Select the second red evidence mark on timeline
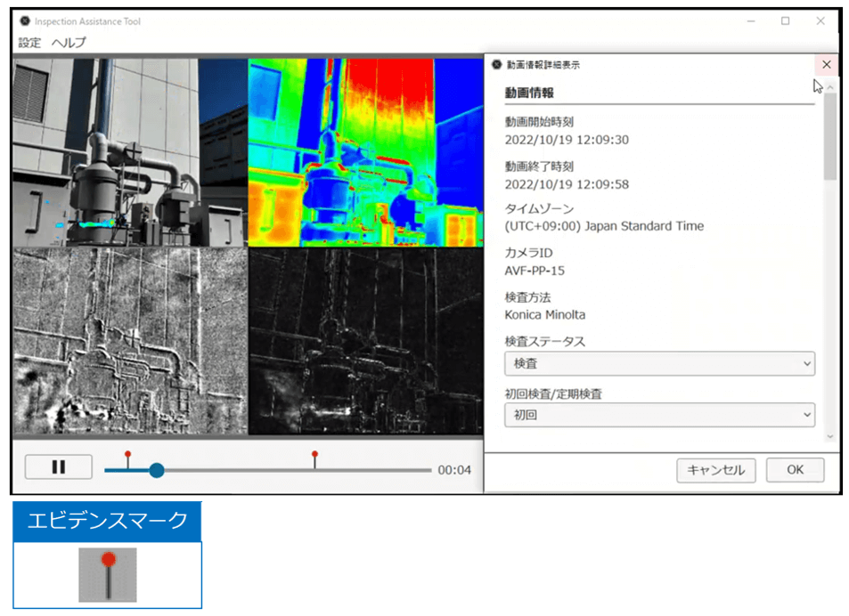The width and height of the screenshot is (849, 616). 314,458
